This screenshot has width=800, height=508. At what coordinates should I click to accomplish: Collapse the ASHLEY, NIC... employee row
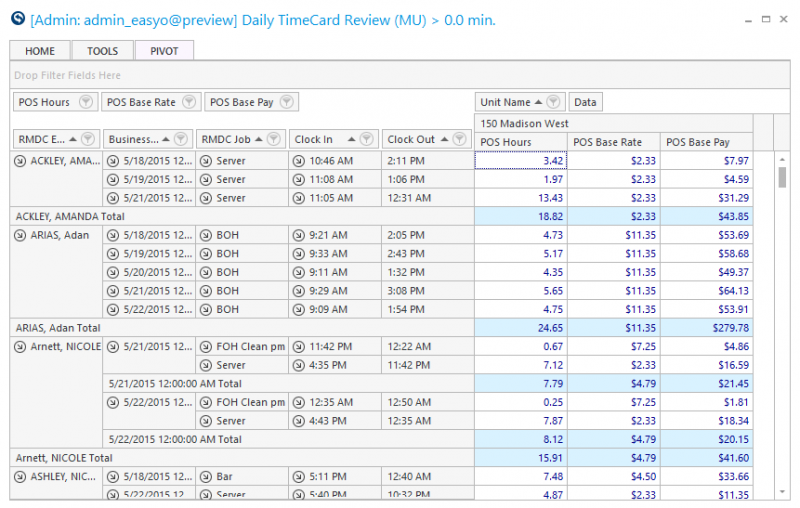[x=20, y=477]
